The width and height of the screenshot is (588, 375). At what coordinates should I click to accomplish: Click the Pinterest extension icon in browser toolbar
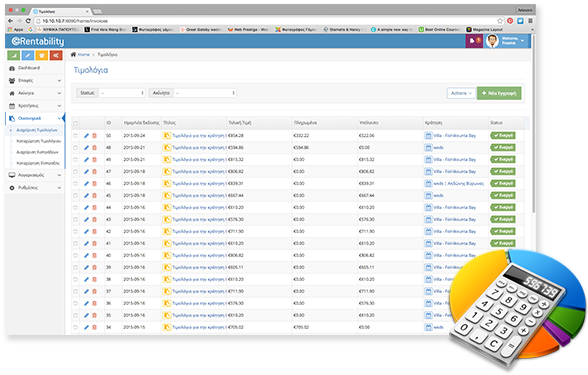click(x=510, y=21)
